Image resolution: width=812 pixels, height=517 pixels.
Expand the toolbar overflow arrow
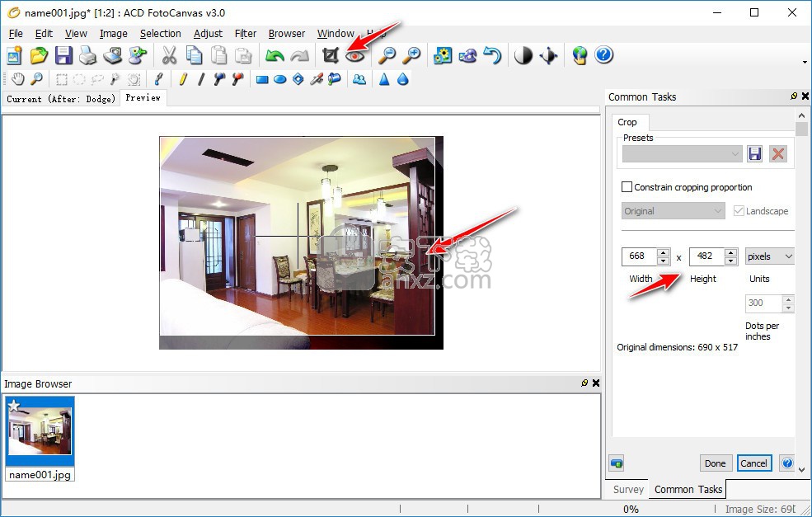pyautogui.click(x=805, y=62)
